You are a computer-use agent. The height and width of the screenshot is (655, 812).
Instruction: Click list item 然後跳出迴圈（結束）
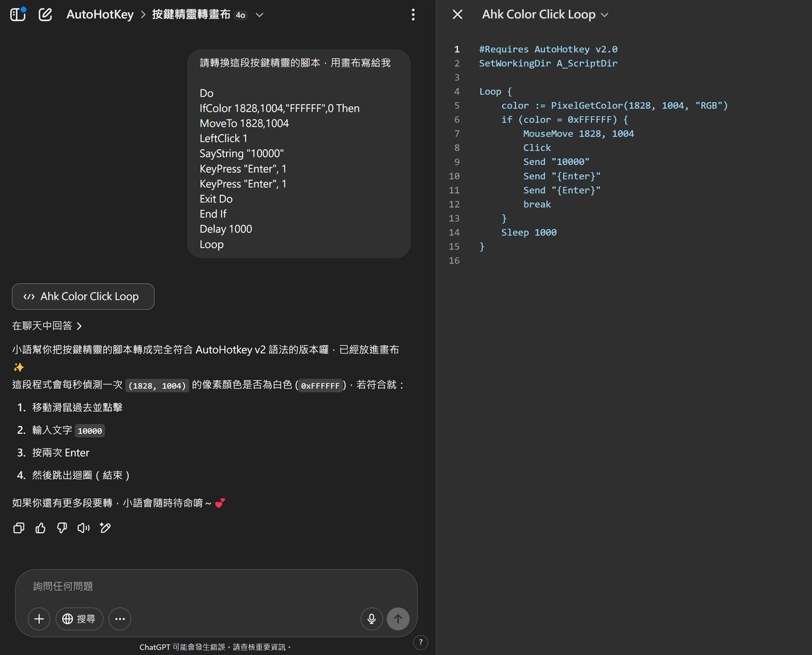pyautogui.click(x=81, y=475)
